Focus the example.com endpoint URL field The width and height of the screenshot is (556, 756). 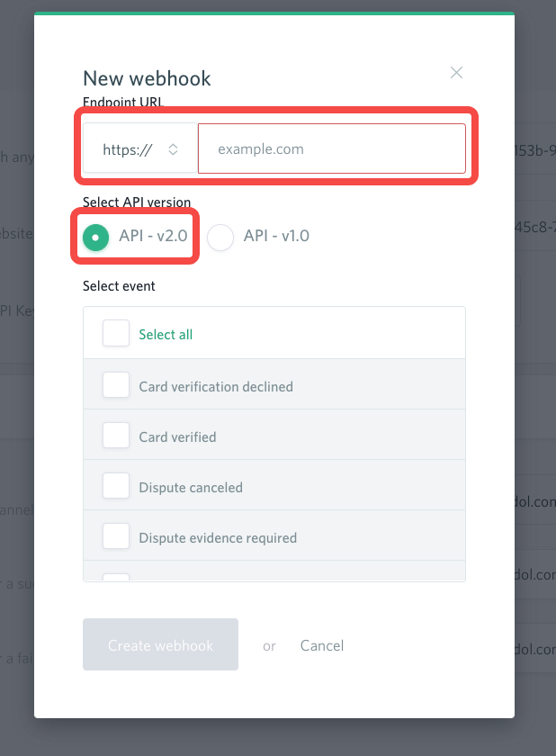click(x=331, y=149)
